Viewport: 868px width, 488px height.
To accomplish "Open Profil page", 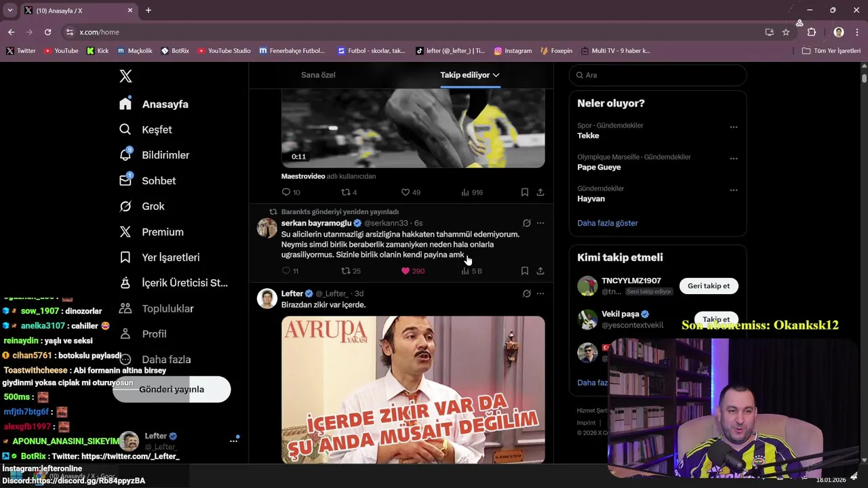I will pyautogui.click(x=142, y=334).
